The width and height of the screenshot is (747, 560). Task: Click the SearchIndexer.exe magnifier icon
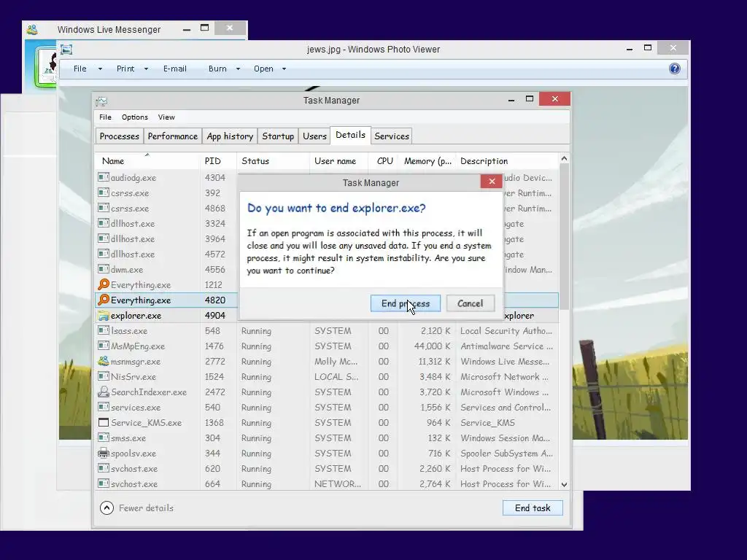104,392
